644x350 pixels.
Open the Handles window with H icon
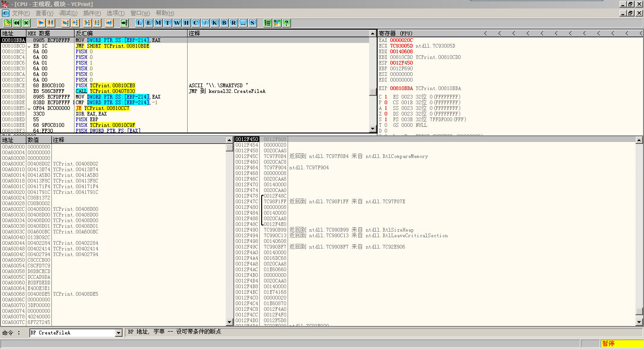(186, 23)
